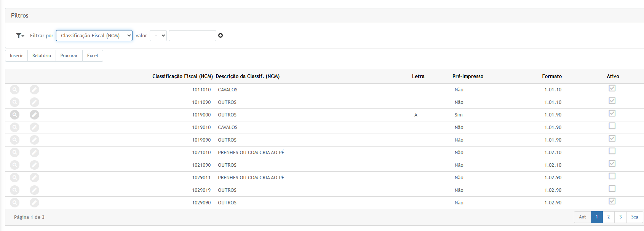This screenshot has width=644, height=231.
Task: Click the view magnifier for NCM 1029011
Action: pyautogui.click(x=14, y=177)
